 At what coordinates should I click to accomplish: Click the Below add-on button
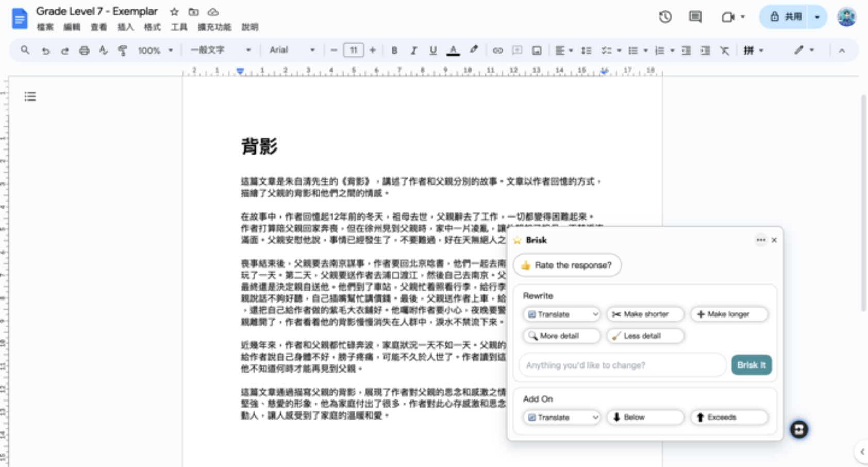[645, 417]
